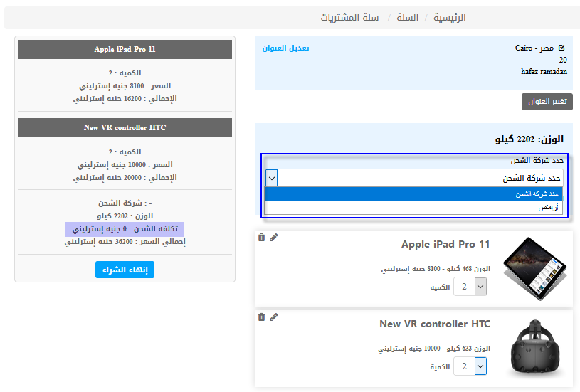This screenshot has width=580, height=392.
Task: Delete New VR controller HTC with trash icon
Action: click(x=261, y=317)
